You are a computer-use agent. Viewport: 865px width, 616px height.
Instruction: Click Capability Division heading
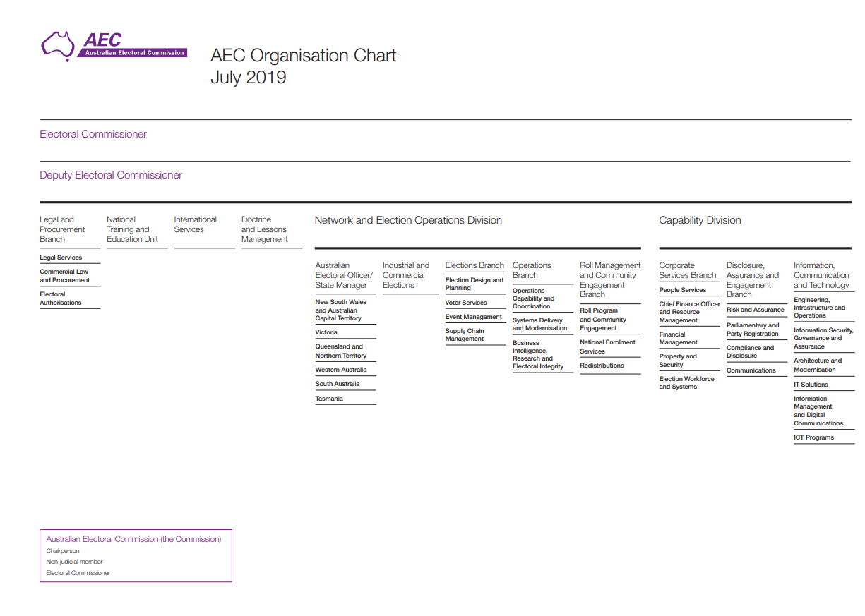tap(700, 220)
